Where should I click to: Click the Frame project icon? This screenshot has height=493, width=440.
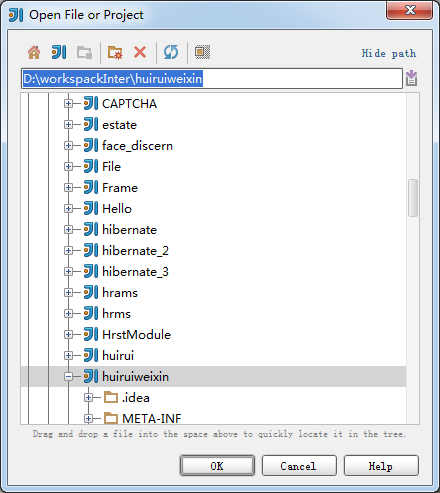91,187
